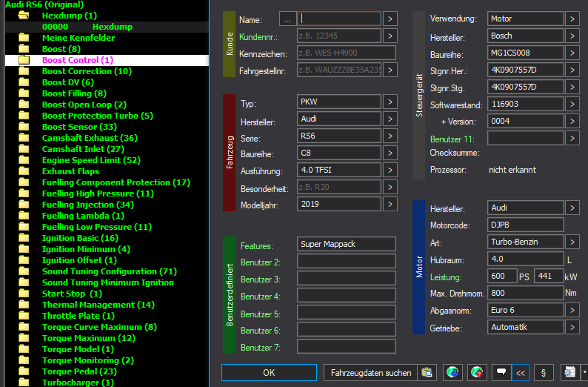The image size is (588, 387).
Task: Click into the Benutzer 2 input field
Action: pyautogui.click(x=346, y=261)
